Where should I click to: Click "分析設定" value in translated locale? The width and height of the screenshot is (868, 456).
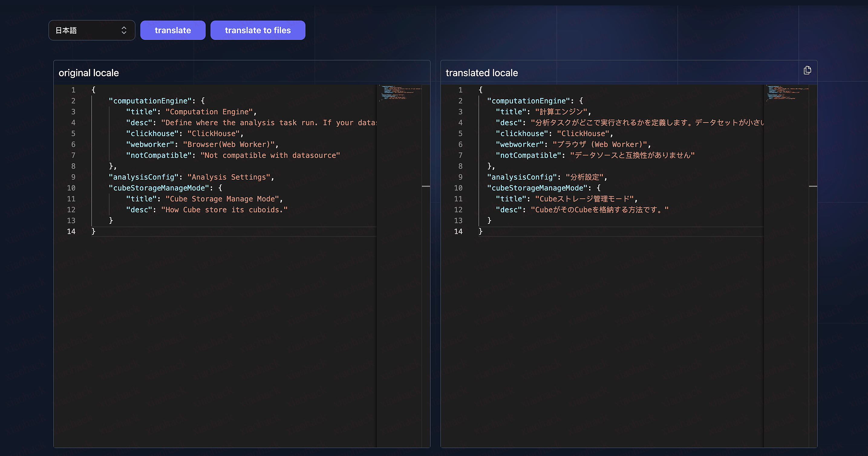585,177
